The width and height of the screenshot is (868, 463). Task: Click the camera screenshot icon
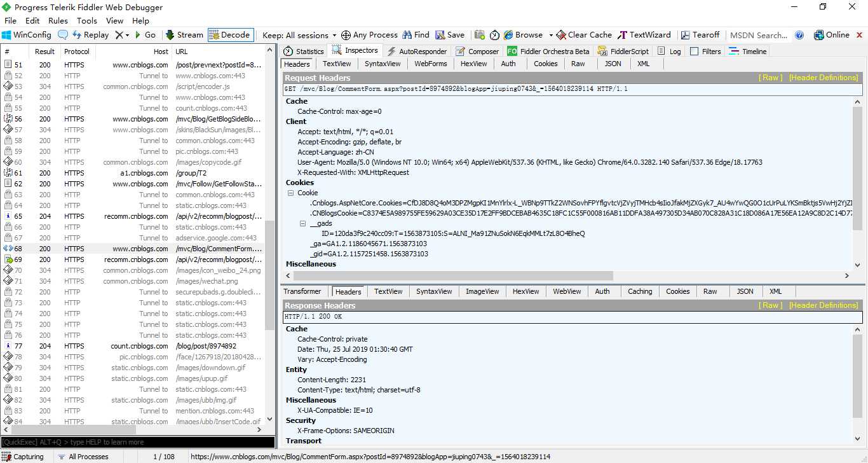click(x=480, y=35)
